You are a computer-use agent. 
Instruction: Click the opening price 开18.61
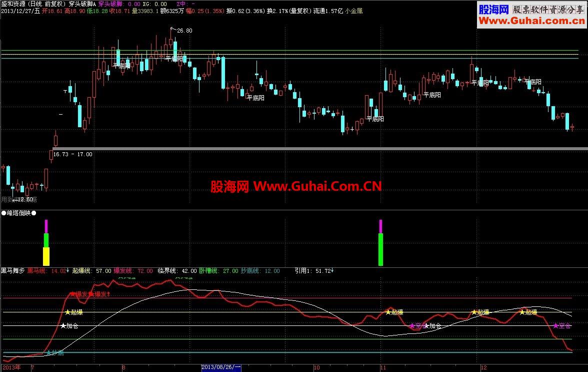point(52,11)
